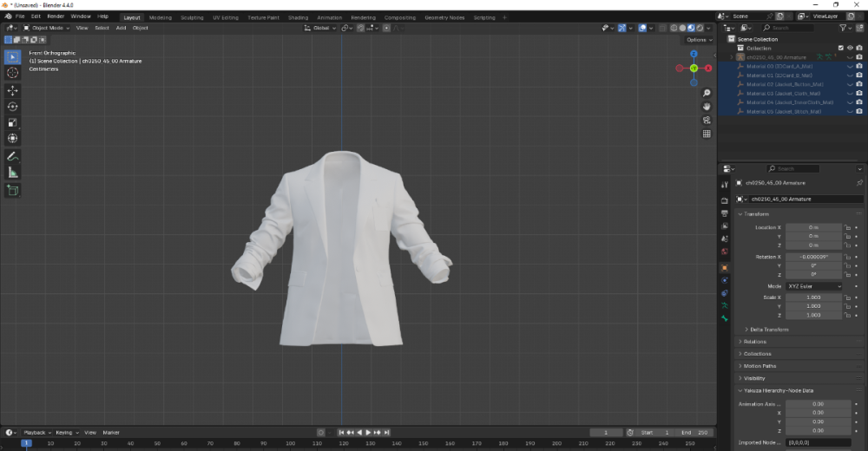The image size is (868, 451).
Task: Pick the Annotate tool
Action: point(13,157)
